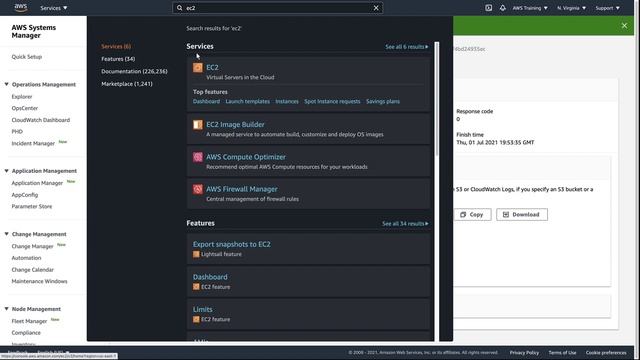Select Services (6) results filter

pyautogui.click(x=116, y=47)
